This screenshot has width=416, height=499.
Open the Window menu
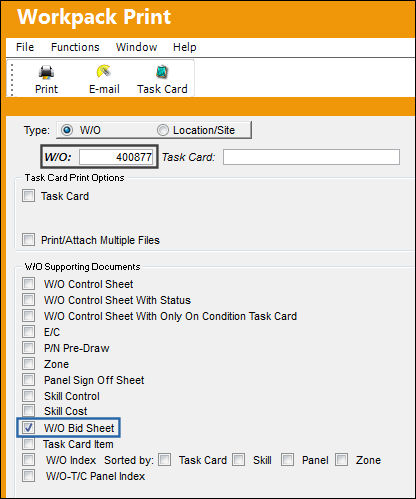click(x=136, y=47)
